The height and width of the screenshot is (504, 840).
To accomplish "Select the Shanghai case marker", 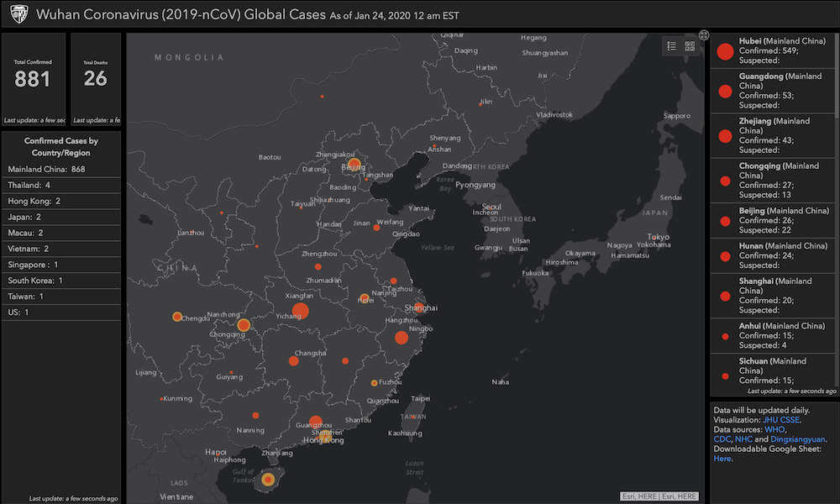I will click(x=419, y=307).
